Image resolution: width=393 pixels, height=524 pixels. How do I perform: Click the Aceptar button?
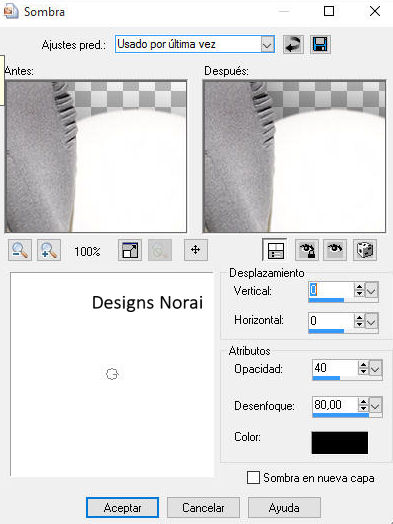pyautogui.click(x=122, y=508)
